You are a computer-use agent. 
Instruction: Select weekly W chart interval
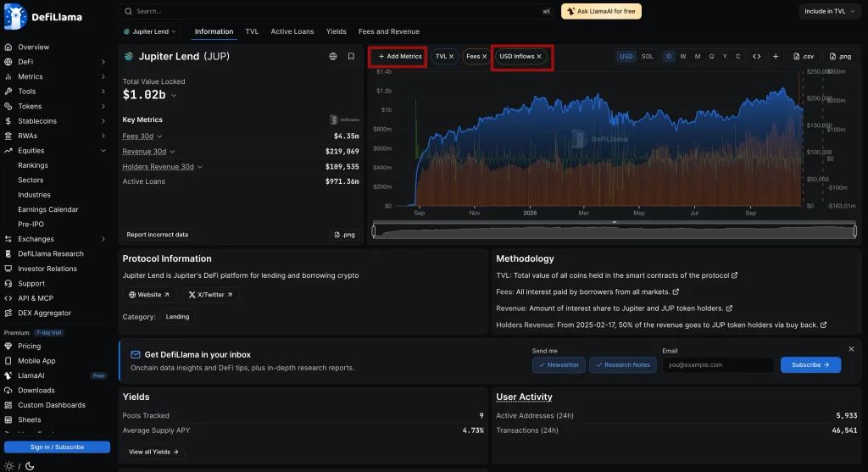tap(683, 57)
